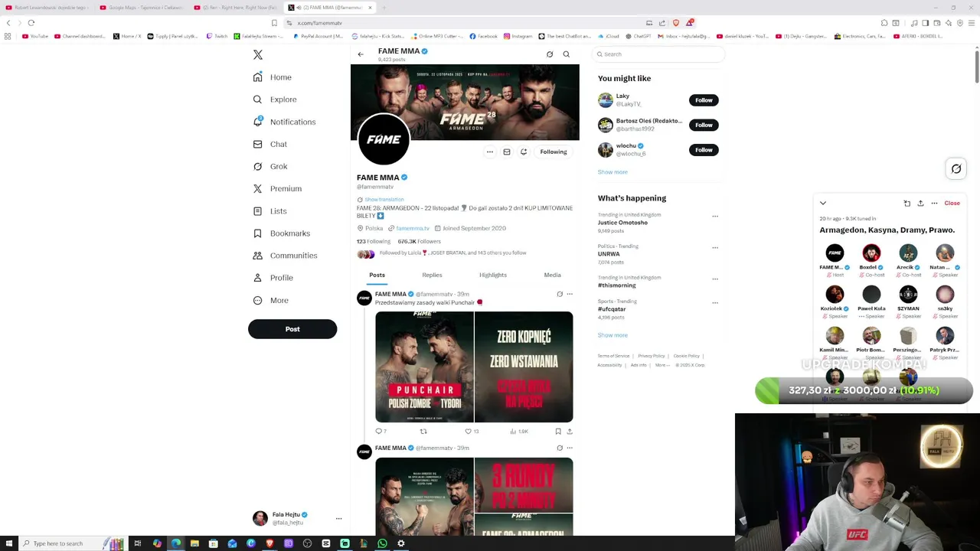Reload the page in browser toolbar

31,23
